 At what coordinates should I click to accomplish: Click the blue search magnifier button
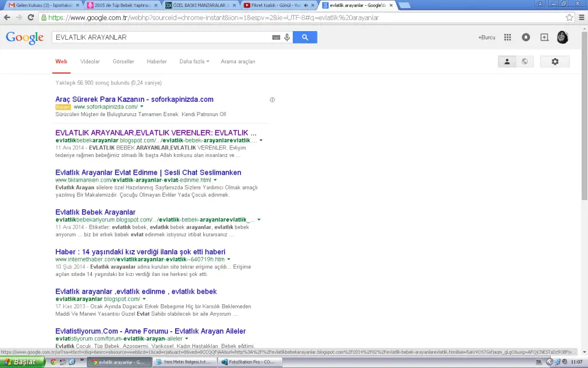[x=305, y=37]
